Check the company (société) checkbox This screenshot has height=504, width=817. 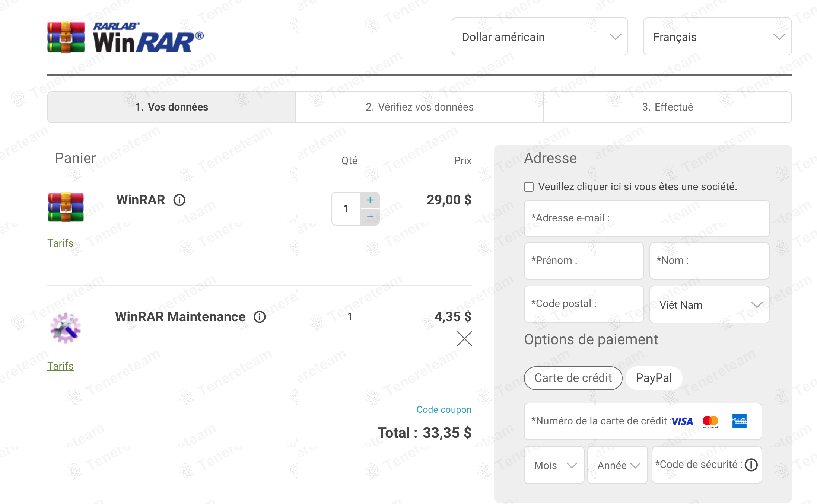[529, 187]
